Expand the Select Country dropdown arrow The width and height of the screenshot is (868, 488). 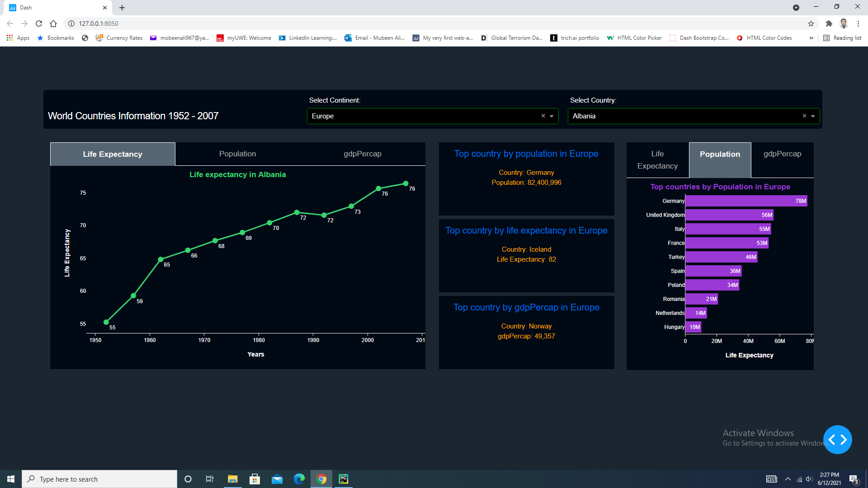(x=813, y=116)
